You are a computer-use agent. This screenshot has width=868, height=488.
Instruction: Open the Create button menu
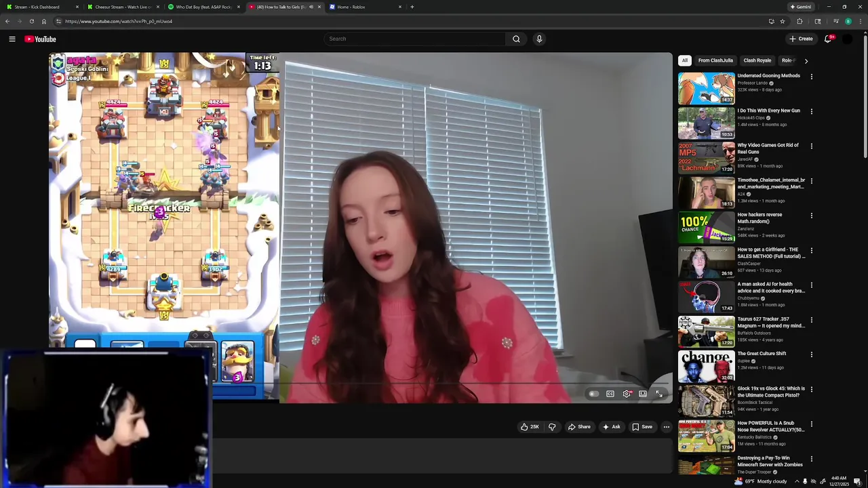point(801,39)
